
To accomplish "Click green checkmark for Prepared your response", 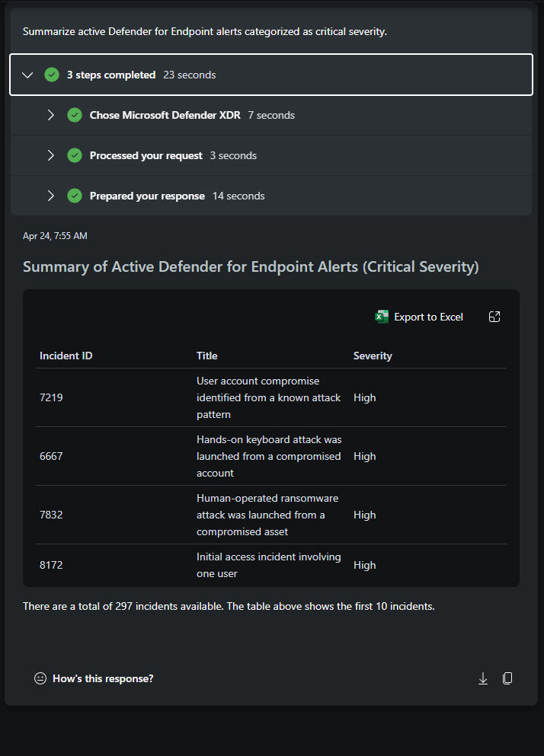I will tap(75, 196).
